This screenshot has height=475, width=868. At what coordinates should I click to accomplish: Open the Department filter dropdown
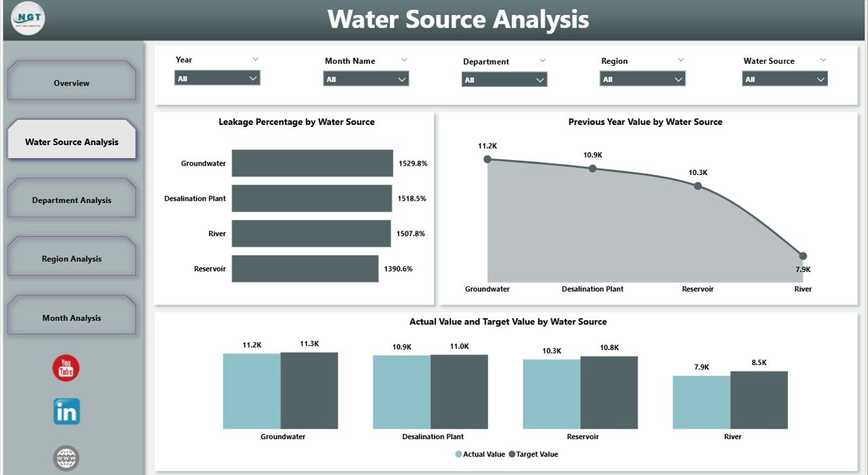505,80
